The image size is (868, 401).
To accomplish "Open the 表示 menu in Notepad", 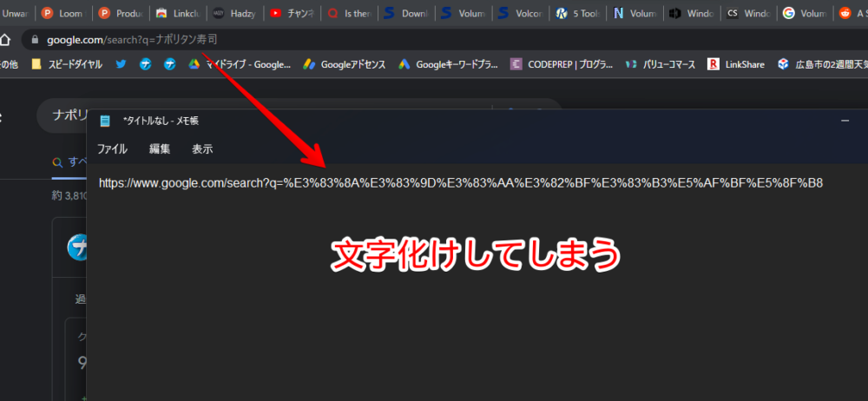I will [x=202, y=148].
